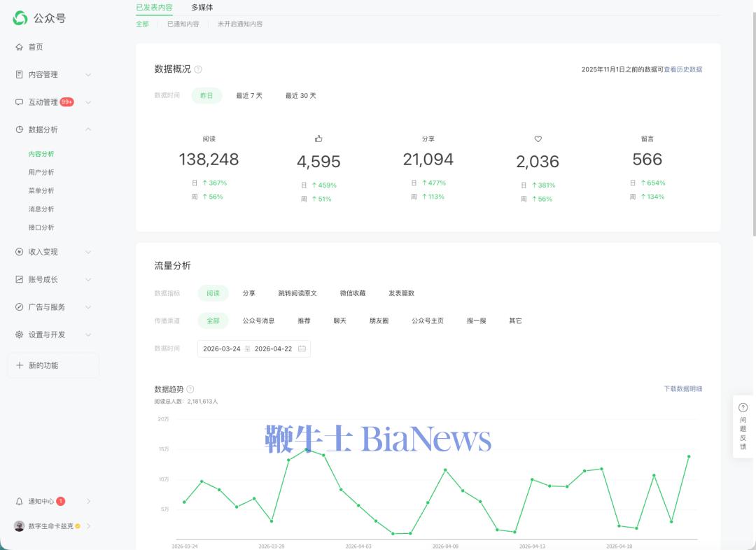This screenshot has width=756, height=550.
Task: Open 互动管理 with the 99+ badge
Action: (20, 101)
